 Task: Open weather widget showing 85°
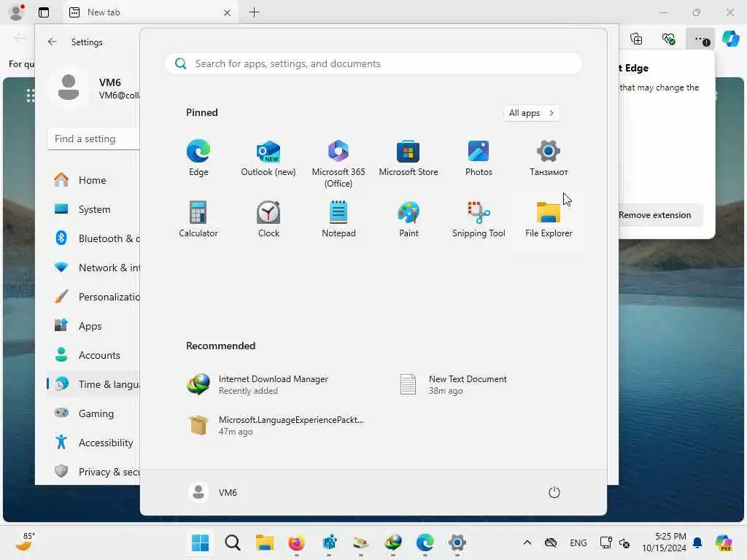click(x=24, y=542)
